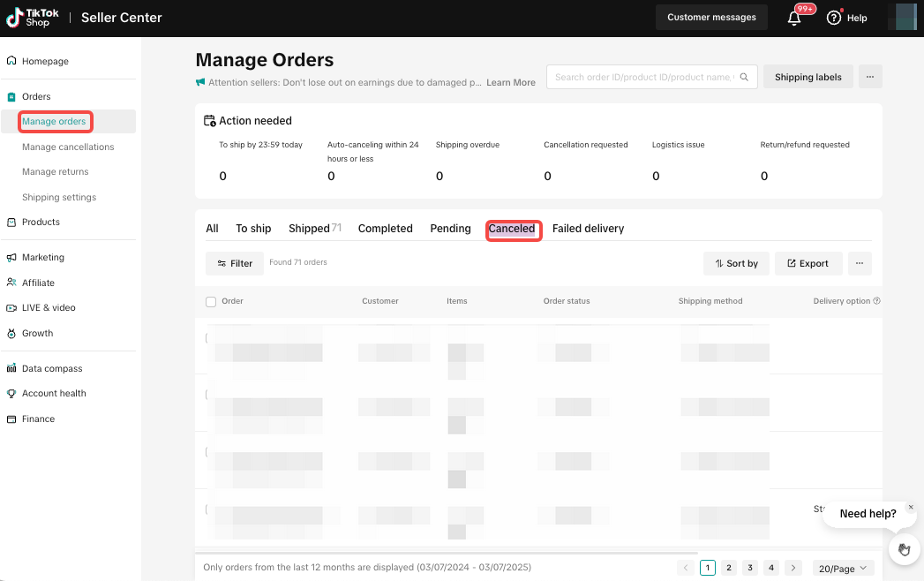Click the Export button
Image resolution: width=924 pixels, height=581 pixels.
click(x=808, y=263)
